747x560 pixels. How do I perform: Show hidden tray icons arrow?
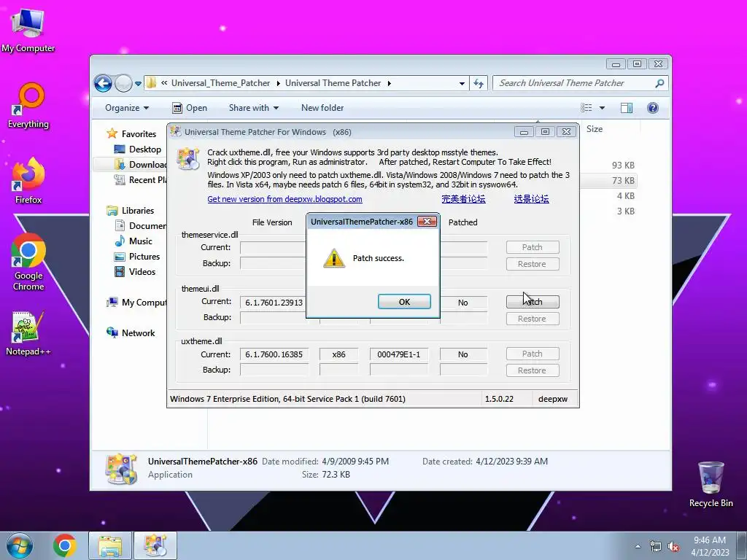pyautogui.click(x=638, y=547)
